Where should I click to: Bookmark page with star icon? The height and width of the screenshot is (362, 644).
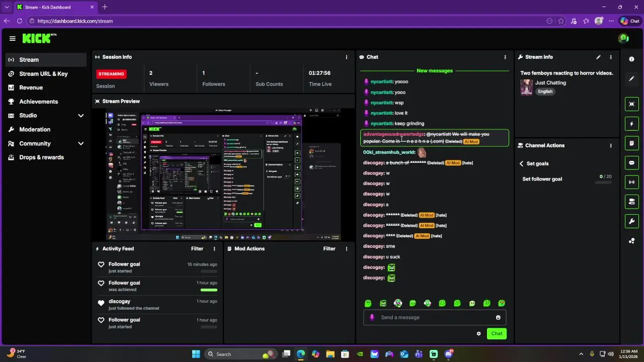pos(561,21)
